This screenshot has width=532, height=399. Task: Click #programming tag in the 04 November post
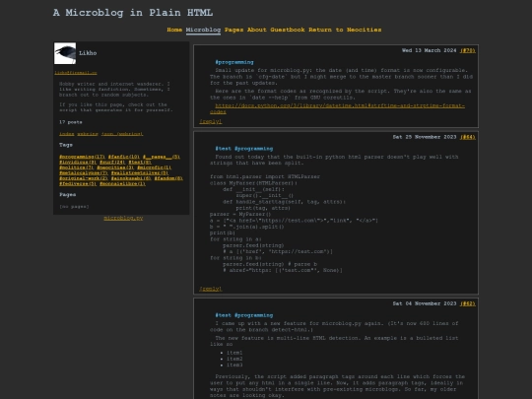tap(254, 315)
